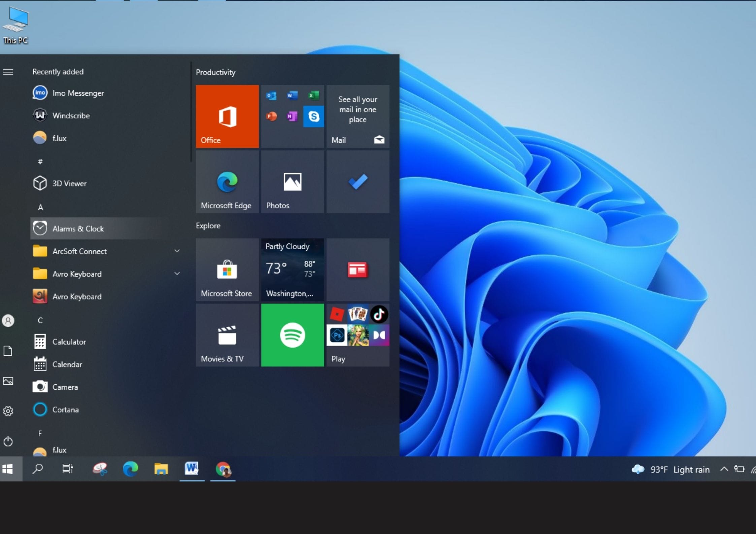The image size is (756, 534).
Task: Launch Skype from the Office apps tile
Action: click(x=314, y=116)
